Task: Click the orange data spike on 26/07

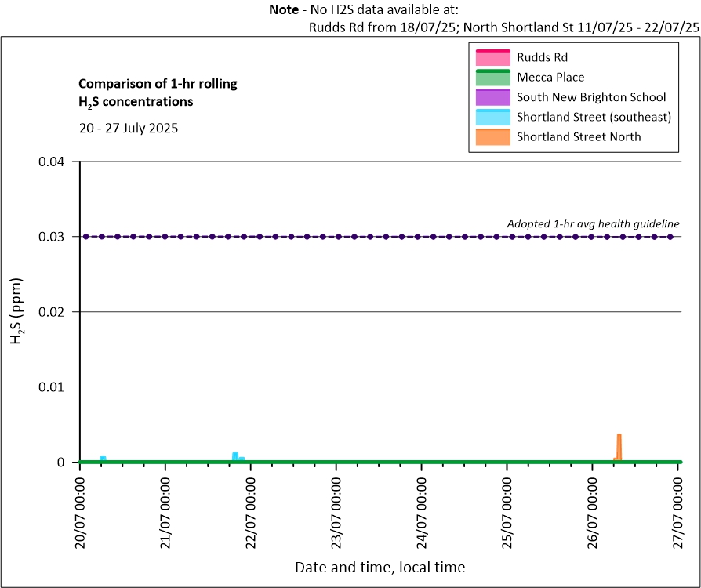Action: click(x=619, y=447)
